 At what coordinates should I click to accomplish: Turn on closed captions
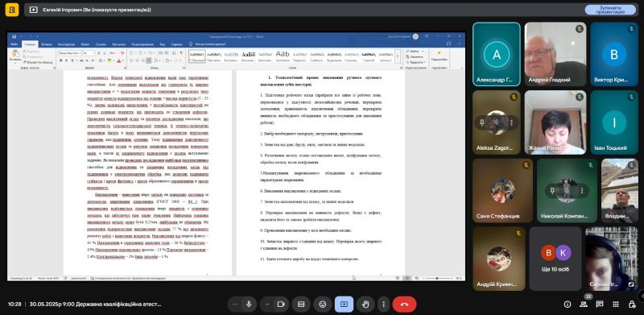point(301,305)
